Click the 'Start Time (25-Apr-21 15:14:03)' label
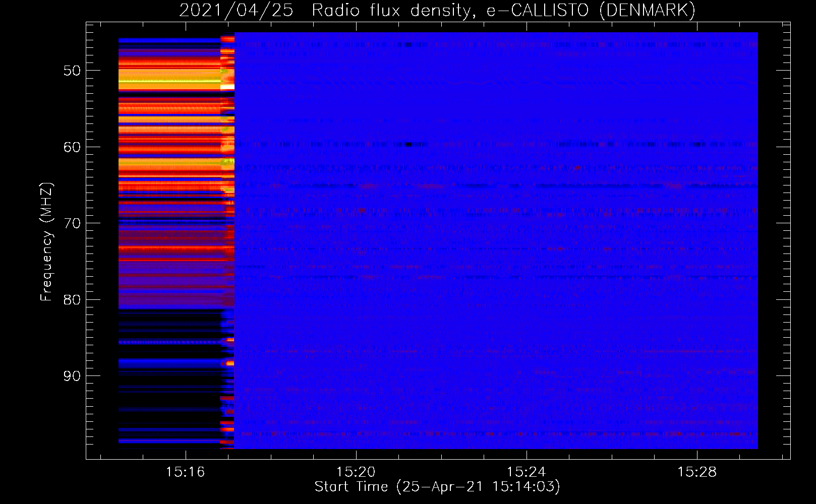The image size is (816, 504). click(x=437, y=487)
